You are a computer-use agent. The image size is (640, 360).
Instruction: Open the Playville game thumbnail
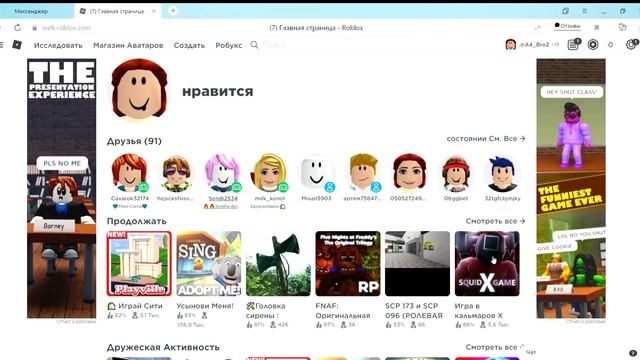pyautogui.click(x=139, y=264)
